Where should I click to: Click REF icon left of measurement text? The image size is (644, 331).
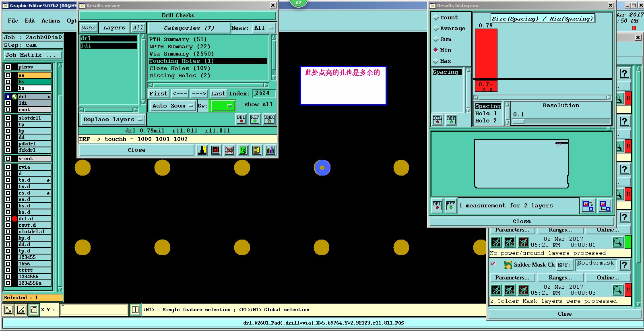451,206
